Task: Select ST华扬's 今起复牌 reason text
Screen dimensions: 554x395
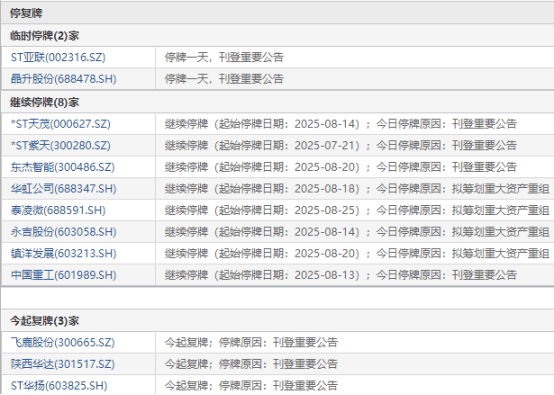Action: [251, 386]
